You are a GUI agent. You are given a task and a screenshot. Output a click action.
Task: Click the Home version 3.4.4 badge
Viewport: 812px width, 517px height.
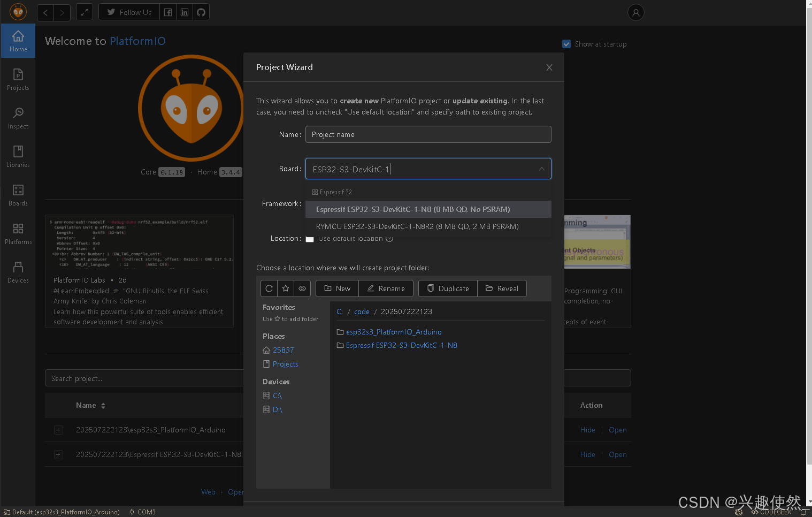[231, 172]
